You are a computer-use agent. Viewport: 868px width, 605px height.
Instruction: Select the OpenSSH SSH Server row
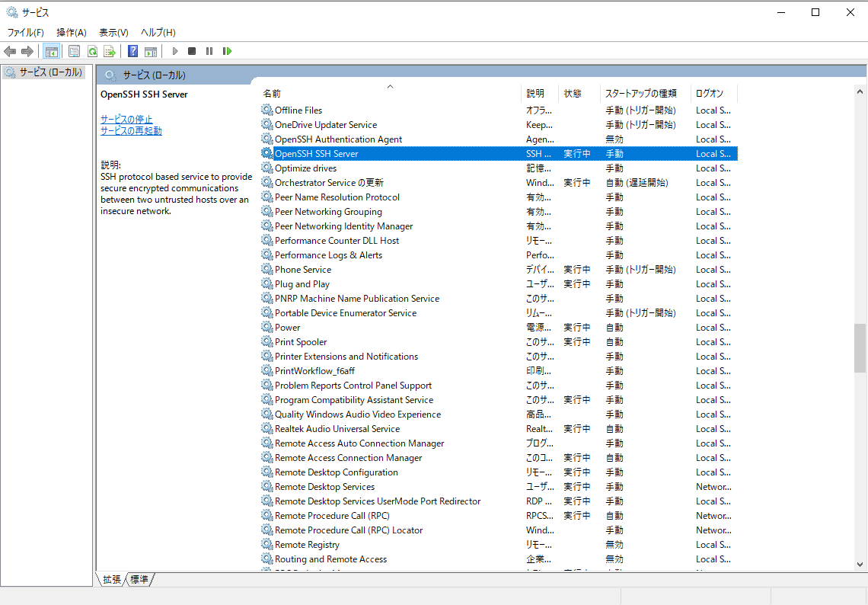coord(499,153)
